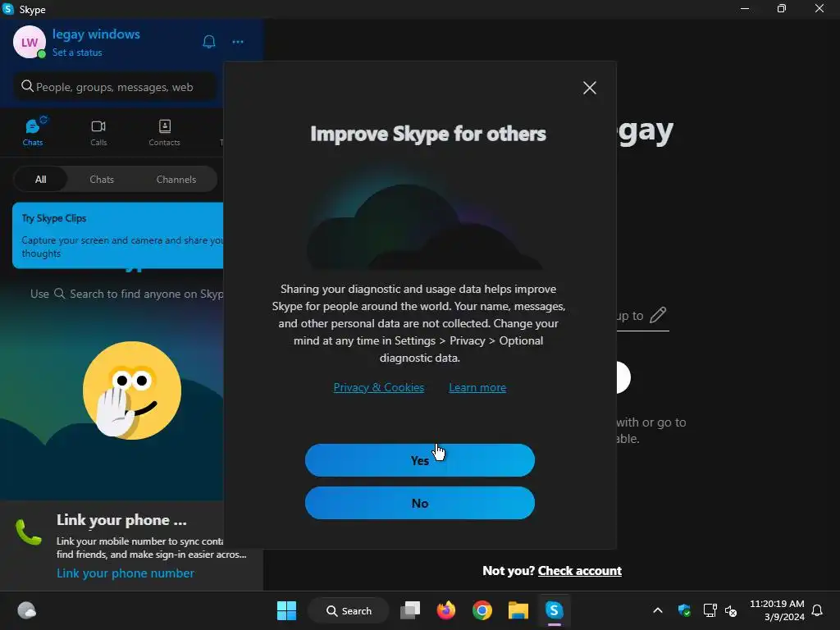Open the Learn more link
Viewport: 840px width, 630px height.
[x=477, y=387]
